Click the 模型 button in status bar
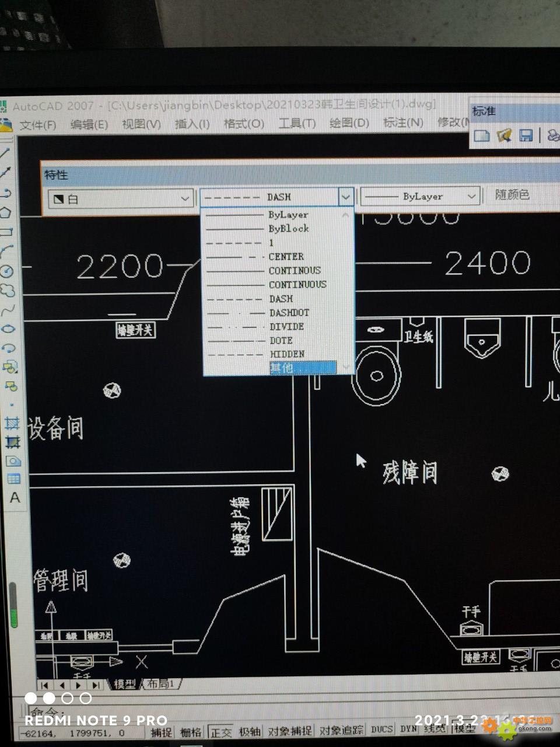The height and width of the screenshot is (747, 560). pyautogui.click(x=464, y=728)
